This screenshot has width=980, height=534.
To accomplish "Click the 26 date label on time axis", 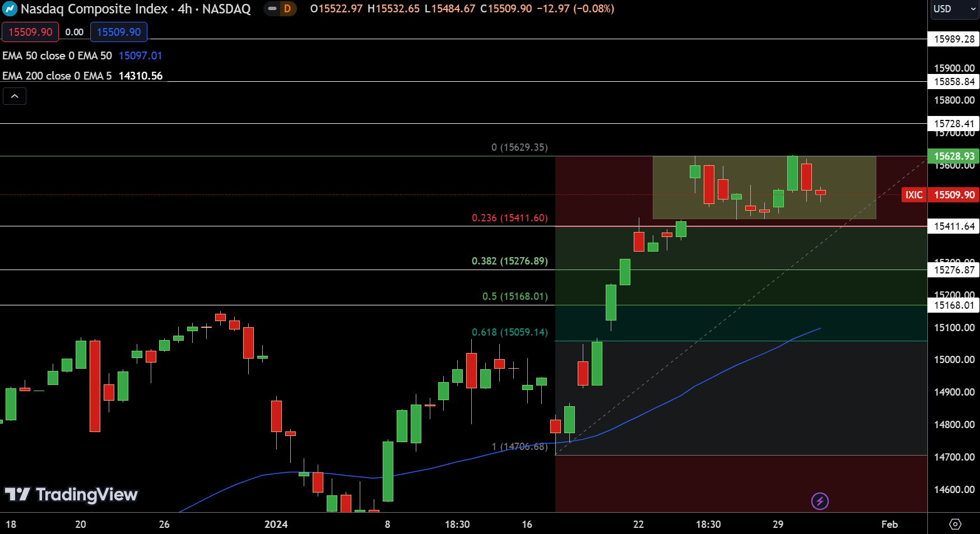I will pos(164,524).
